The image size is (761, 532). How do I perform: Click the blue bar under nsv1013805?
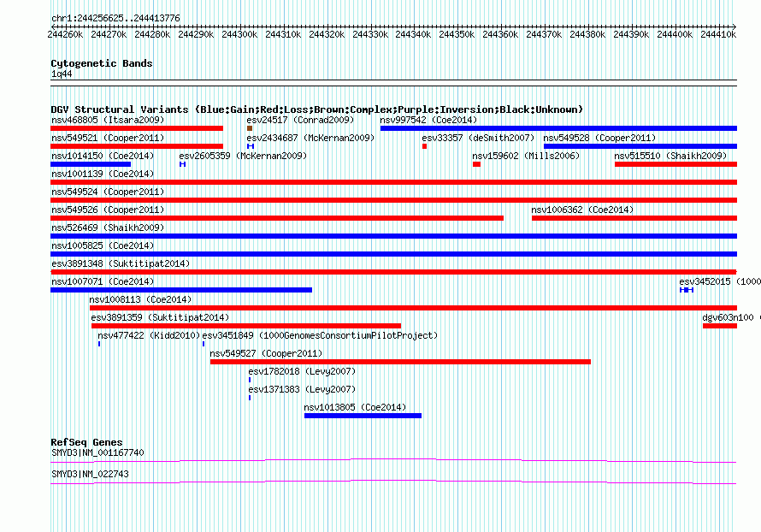pos(363,416)
